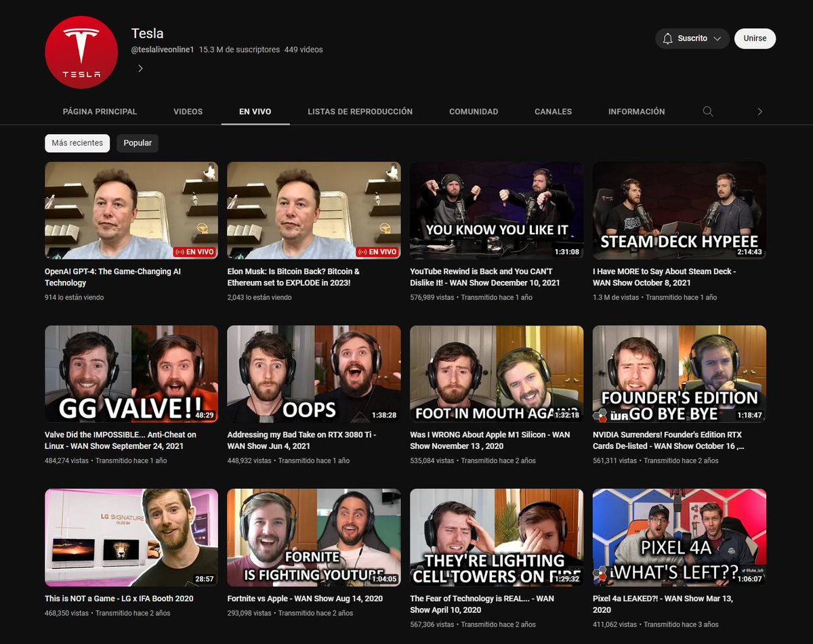Click the Unirse button
The image size is (813, 644).
[x=755, y=39]
